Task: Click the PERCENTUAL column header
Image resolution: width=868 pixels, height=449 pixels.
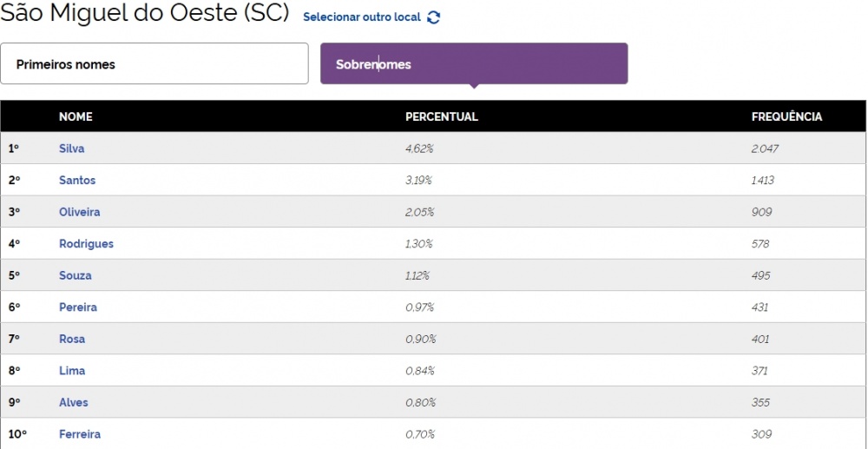Action: [442, 116]
